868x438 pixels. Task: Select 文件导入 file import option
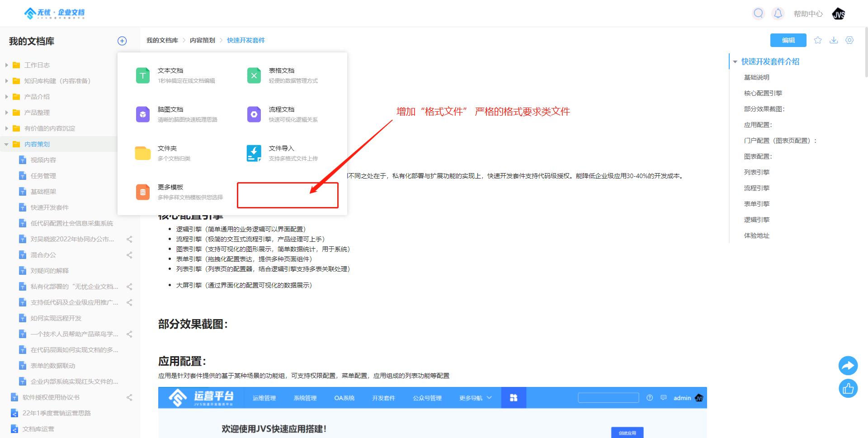point(283,153)
